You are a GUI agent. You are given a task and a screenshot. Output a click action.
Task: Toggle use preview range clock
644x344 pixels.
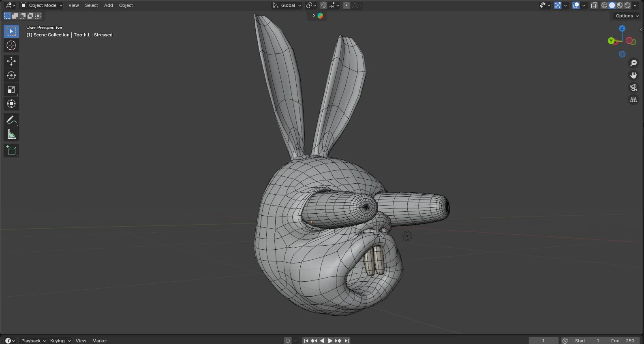(x=565, y=341)
